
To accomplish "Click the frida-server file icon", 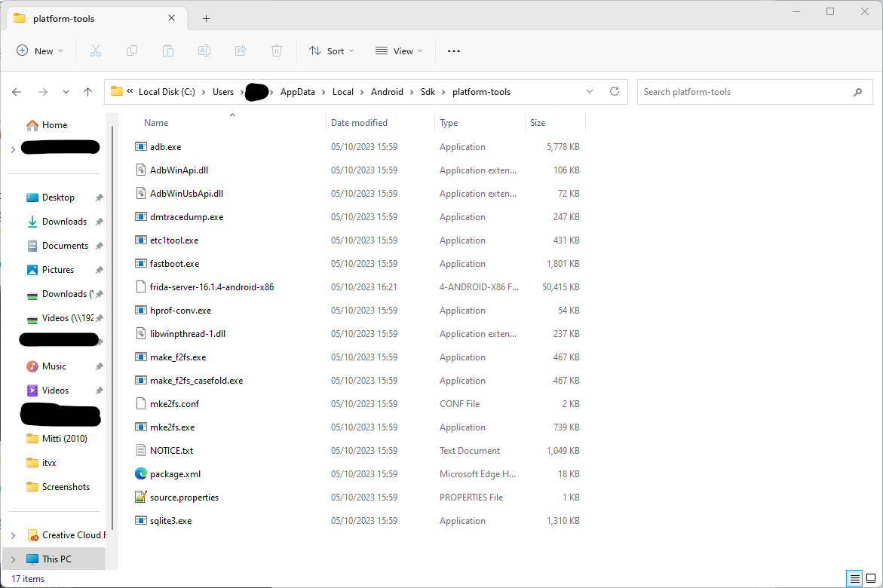I will [141, 286].
